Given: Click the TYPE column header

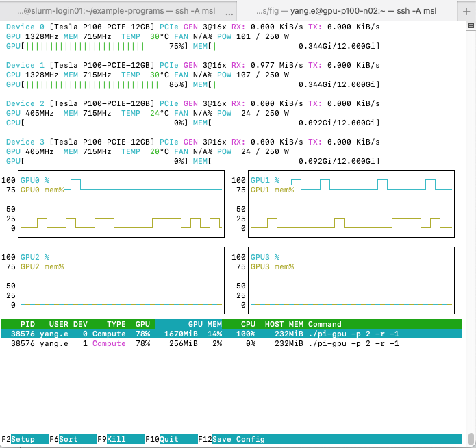Looking at the screenshot, I should click(x=116, y=324).
